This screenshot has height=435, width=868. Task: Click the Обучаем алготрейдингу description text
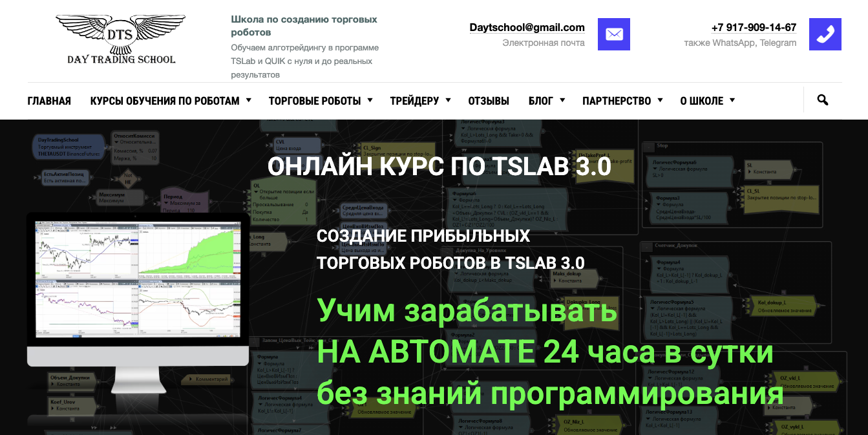(x=305, y=61)
